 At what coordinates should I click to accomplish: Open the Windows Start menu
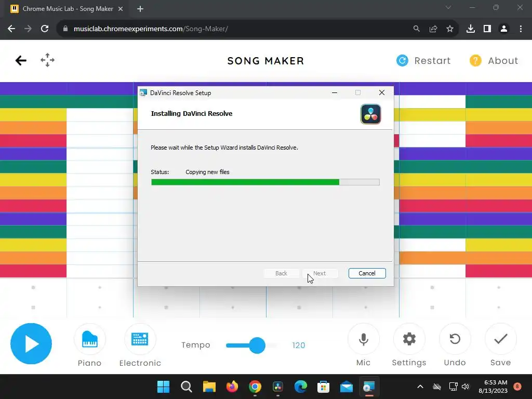[x=163, y=387]
